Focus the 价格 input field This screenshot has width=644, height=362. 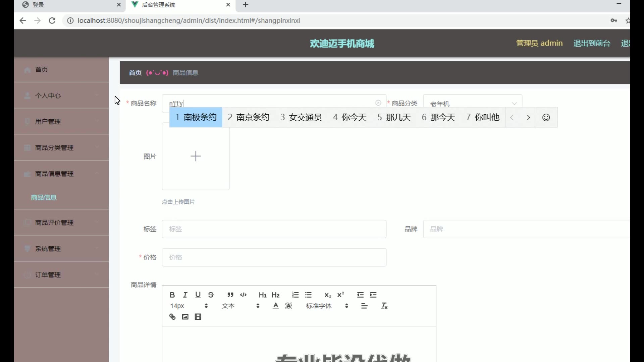point(274,257)
